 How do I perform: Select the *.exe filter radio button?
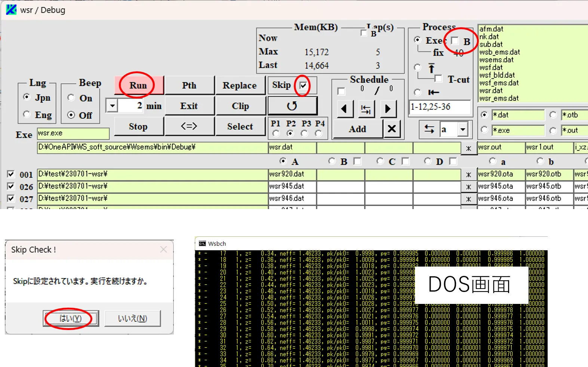point(484,130)
